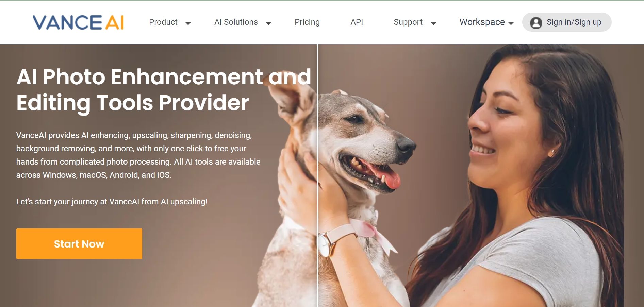Open the Workspace dropdown arrow
644x307 pixels.
click(511, 23)
